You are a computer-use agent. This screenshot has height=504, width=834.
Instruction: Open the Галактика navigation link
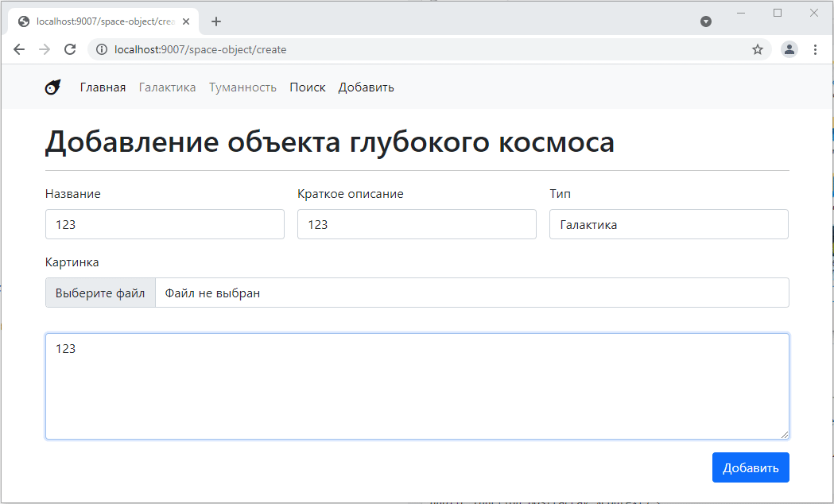[167, 87]
